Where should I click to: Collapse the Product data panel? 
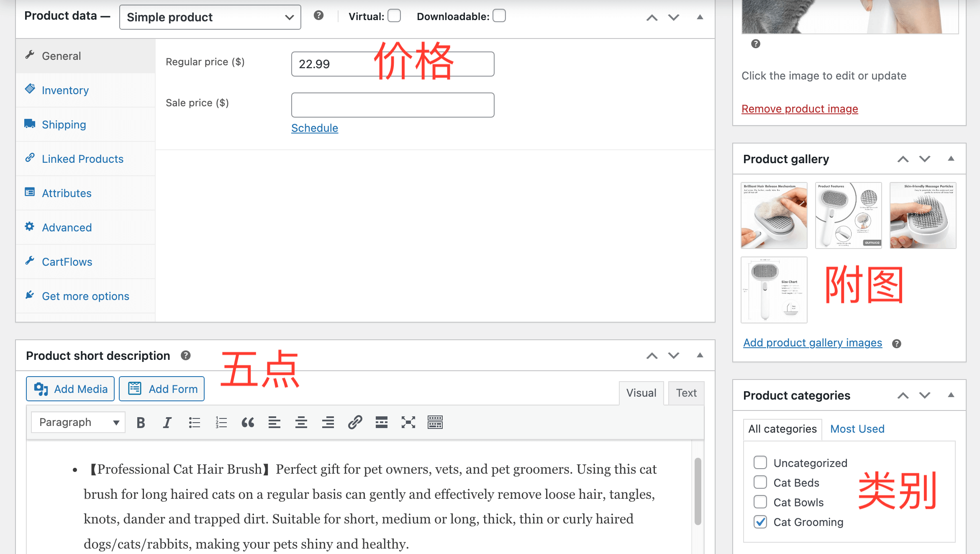tap(700, 17)
